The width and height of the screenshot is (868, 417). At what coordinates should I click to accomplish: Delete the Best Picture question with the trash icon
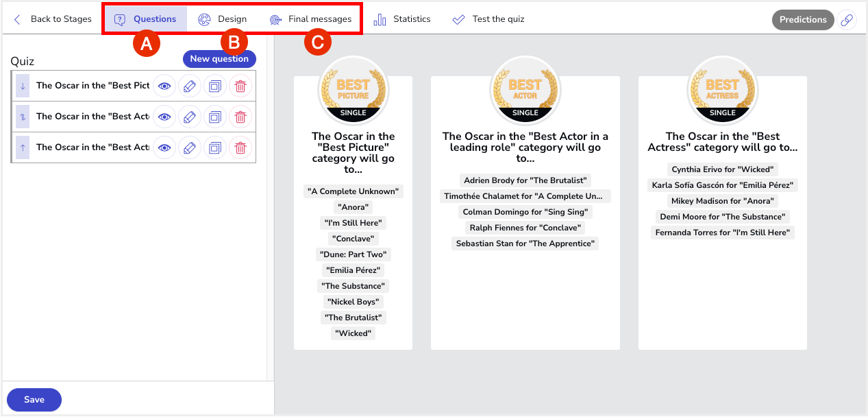click(x=240, y=86)
